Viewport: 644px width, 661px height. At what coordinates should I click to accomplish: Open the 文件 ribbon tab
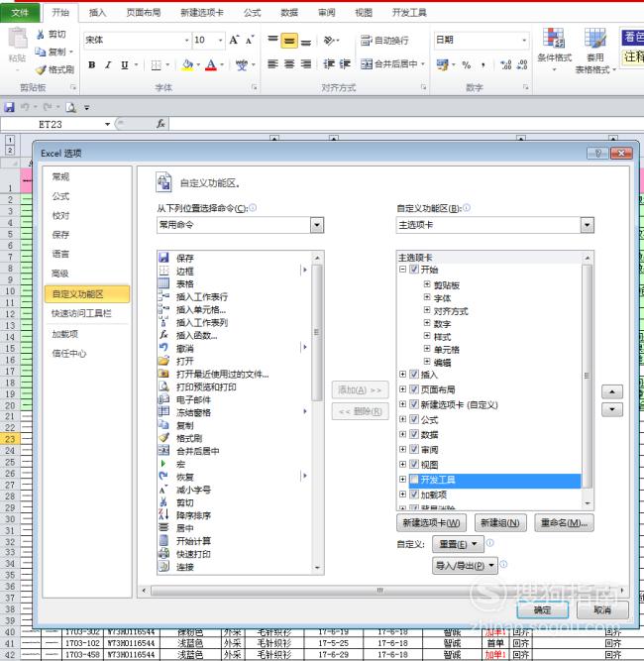[x=20, y=13]
